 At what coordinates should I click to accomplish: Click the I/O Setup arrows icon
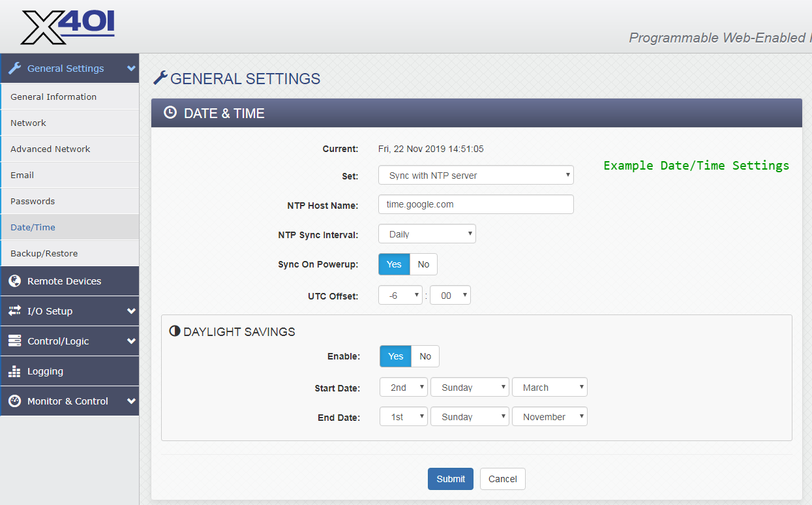[x=14, y=311]
